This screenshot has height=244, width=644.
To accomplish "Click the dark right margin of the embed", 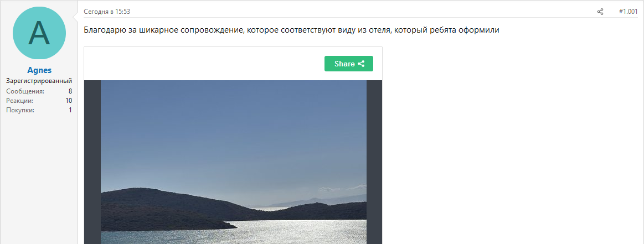I will click(x=374, y=162).
